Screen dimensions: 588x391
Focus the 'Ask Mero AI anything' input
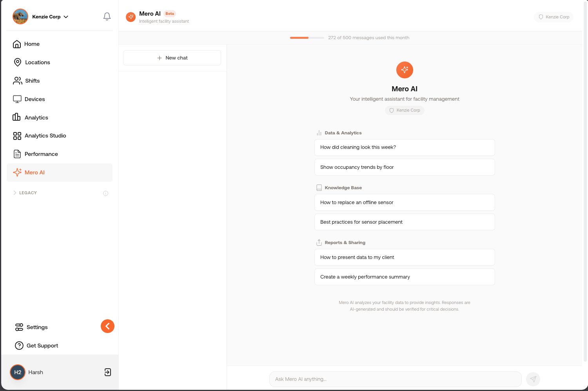pyautogui.click(x=395, y=379)
